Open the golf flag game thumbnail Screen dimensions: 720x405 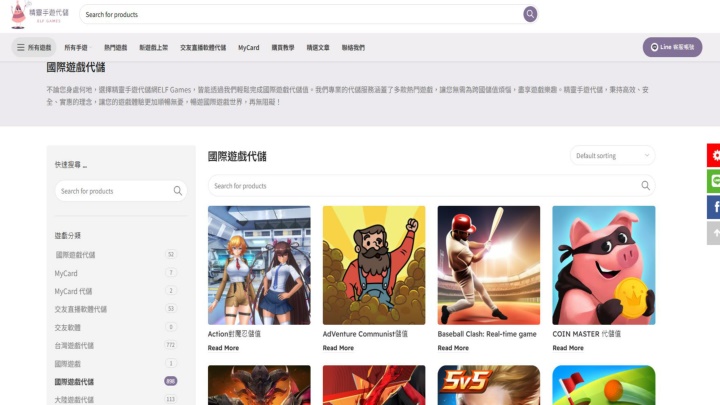pos(604,385)
